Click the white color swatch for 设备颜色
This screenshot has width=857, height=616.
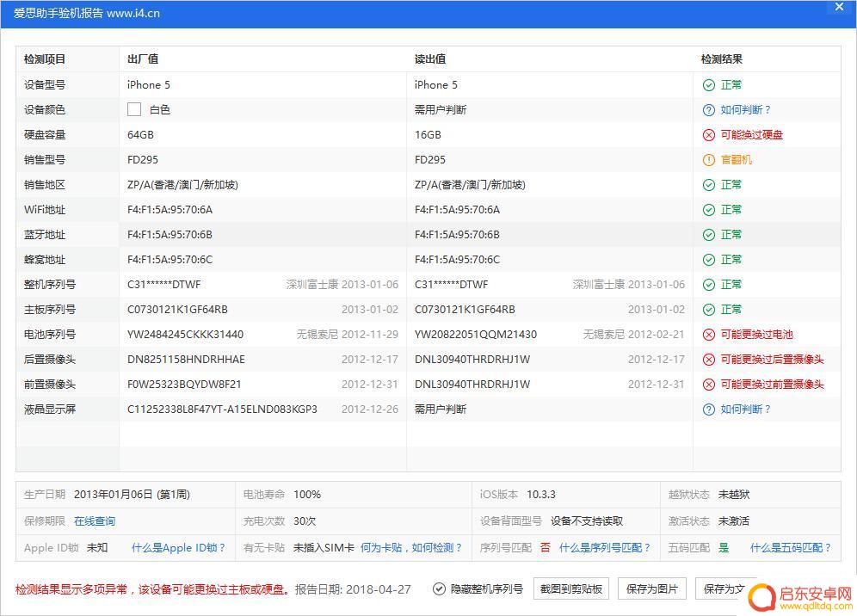134,109
